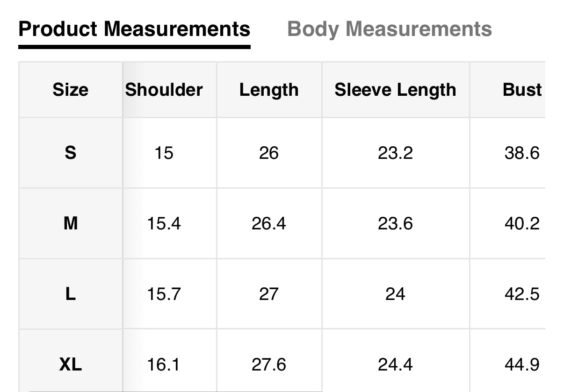The width and height of the screenshot is (564, 392).
Task: Switch to the Body Measurements tab
Action: 389,29
